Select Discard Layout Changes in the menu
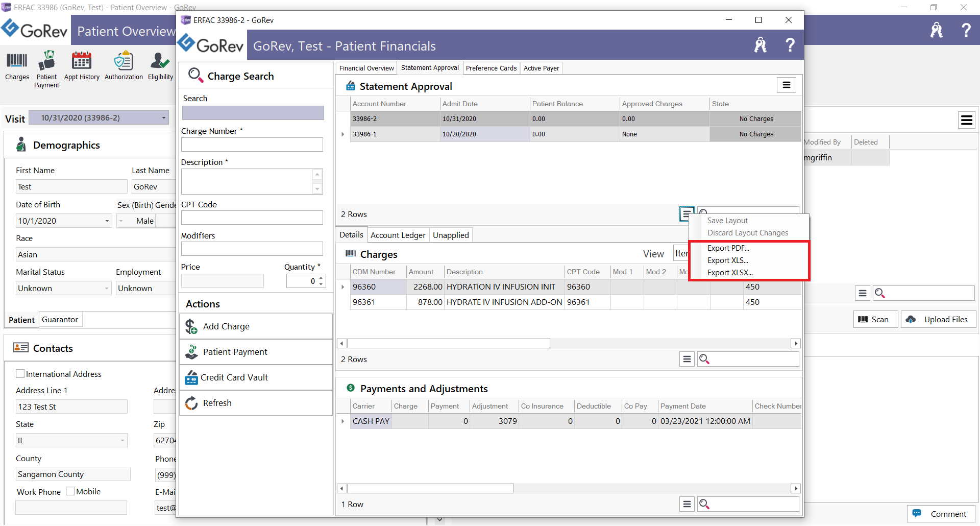Screen dimensions: 980x526 coord(747,233)
